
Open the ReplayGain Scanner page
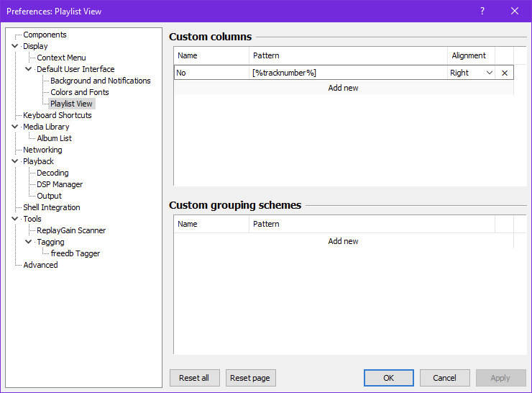[71, 230]
